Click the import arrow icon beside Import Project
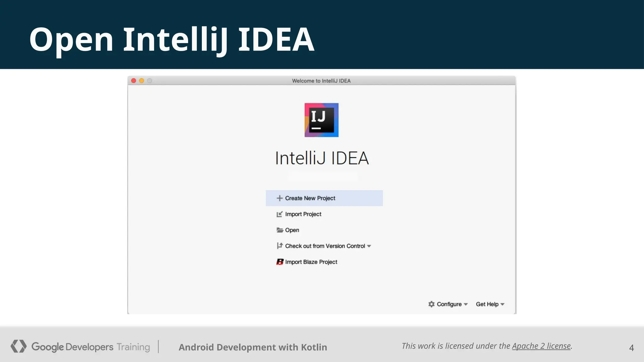This screenshot has width=644, height=362. [280, 214]
